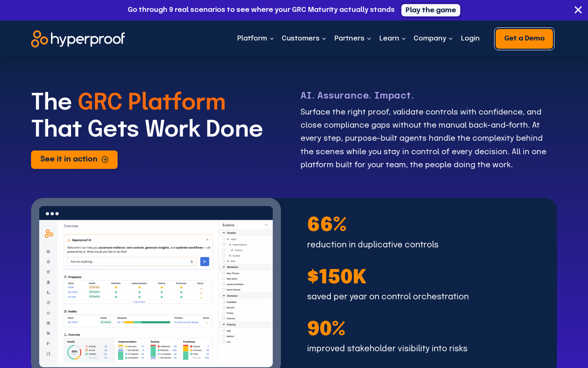Expand the Learn dropdown
Viewport: 588px width, 368px height.
point(392,38)
